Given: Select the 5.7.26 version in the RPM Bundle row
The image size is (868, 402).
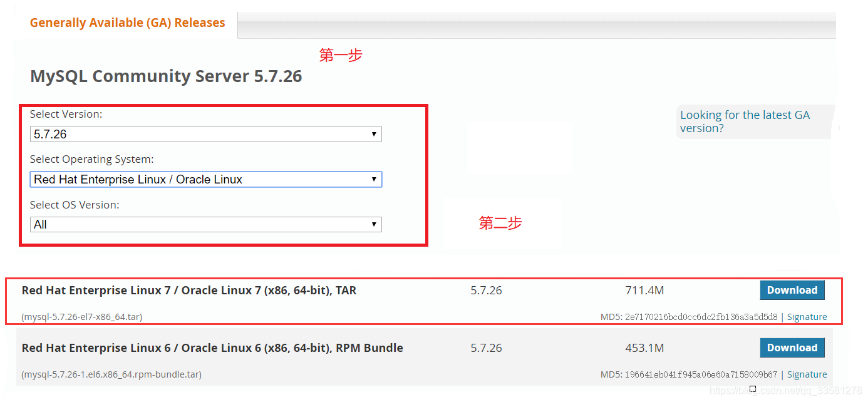Looking at the screenshot, I should tap(487, 348).
